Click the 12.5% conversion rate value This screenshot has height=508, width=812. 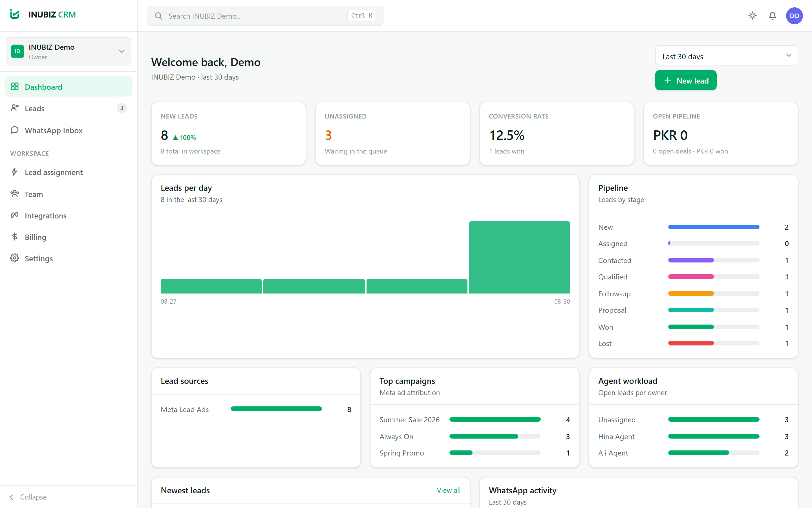pyautogui.click(x=507, y=135)
